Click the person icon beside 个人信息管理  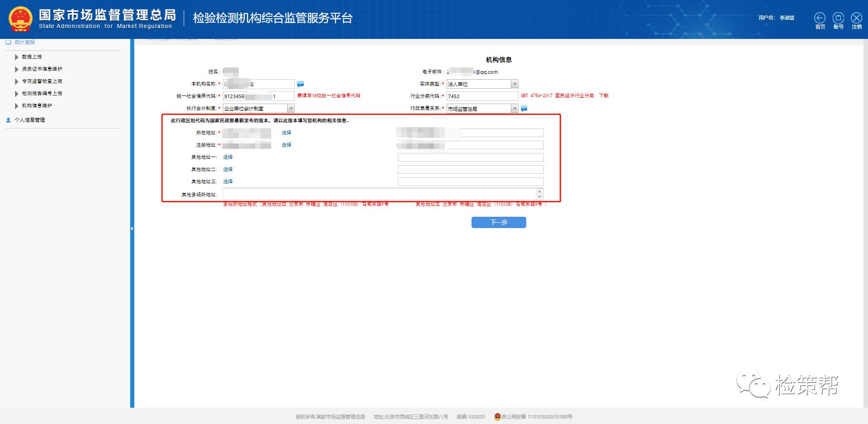(7, 120)
